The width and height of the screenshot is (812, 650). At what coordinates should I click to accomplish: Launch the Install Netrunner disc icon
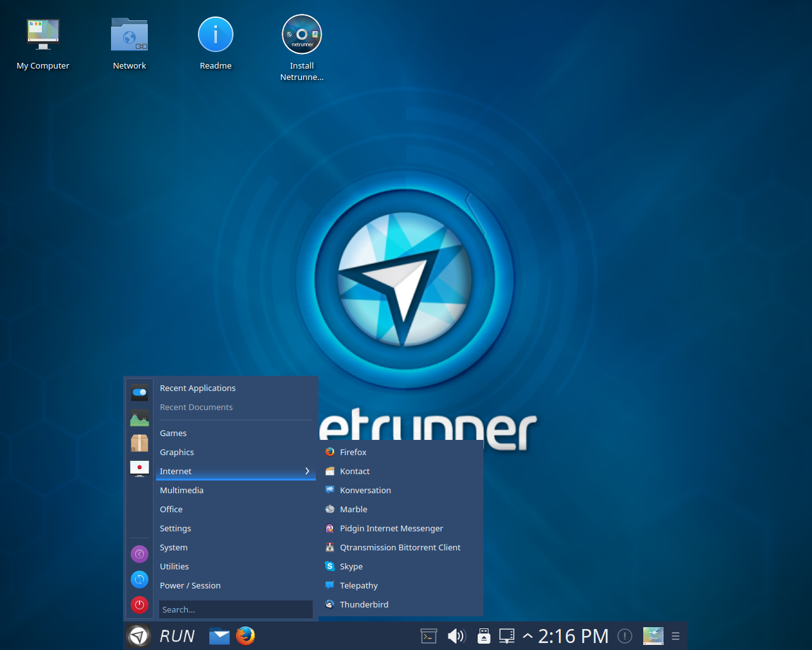pyautogui.click(x=302, y=48)
